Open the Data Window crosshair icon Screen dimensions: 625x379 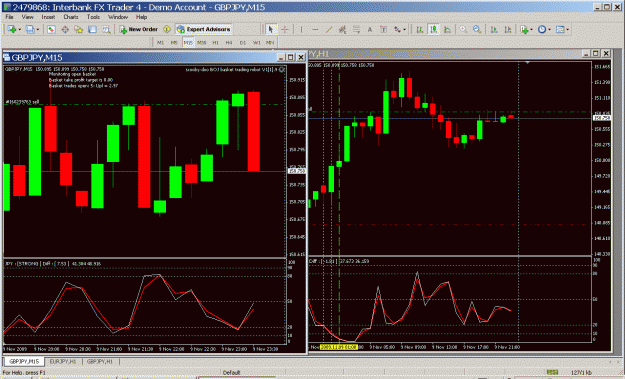[65, 29]
